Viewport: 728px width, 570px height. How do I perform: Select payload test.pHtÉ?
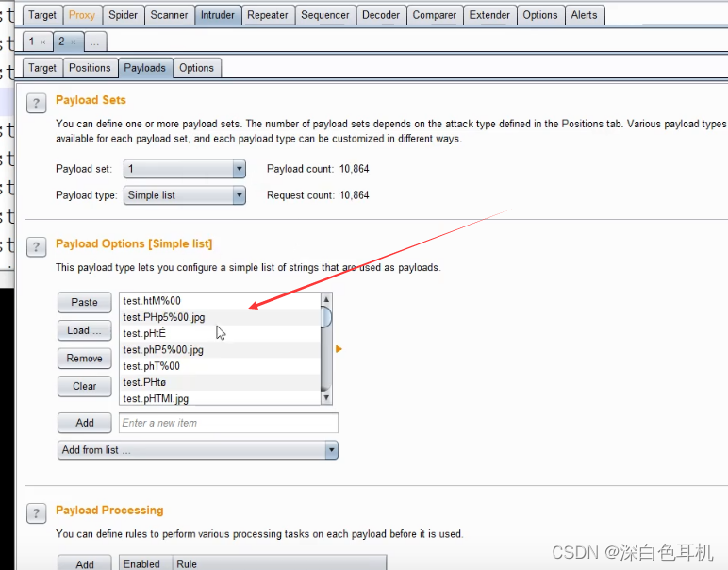tap(220, 333)
